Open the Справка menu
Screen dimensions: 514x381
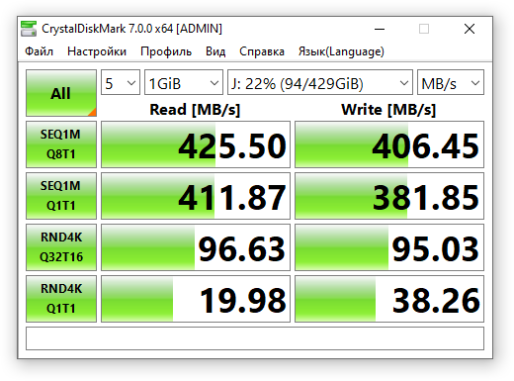[x=262, y=52]
